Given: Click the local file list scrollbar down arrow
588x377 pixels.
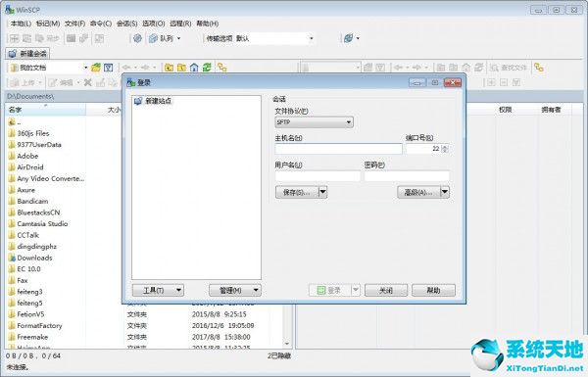Looking at the screenshot, I should point(287,344).
